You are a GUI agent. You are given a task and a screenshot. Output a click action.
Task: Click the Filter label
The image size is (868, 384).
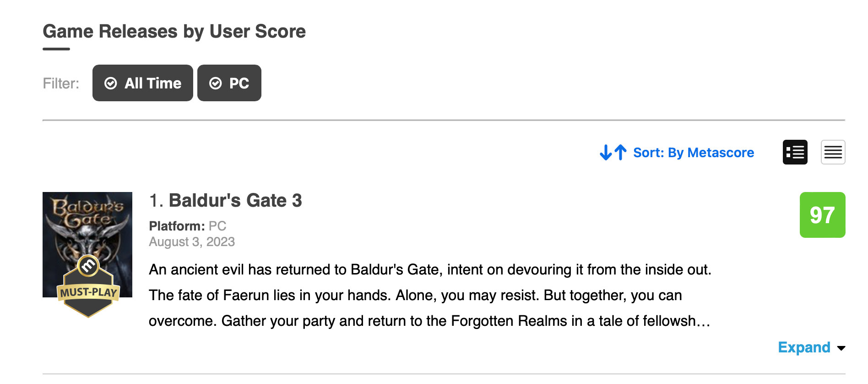click(61, 83)
